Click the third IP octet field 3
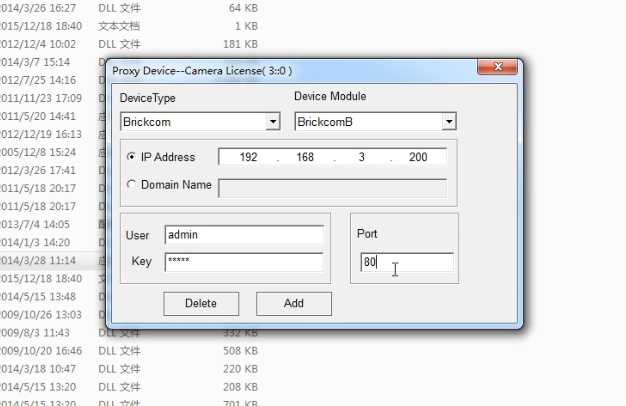Image resolution: width=626 pixels, height=406 pixels. 361,157
